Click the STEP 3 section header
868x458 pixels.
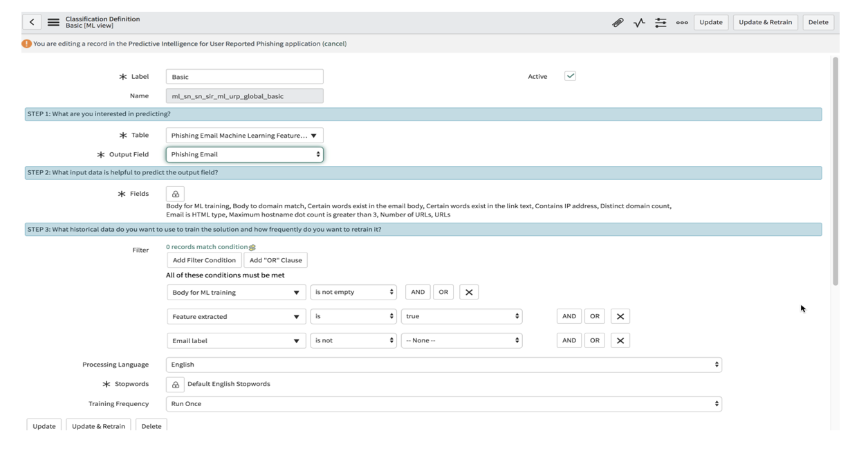tap(423, 230)
